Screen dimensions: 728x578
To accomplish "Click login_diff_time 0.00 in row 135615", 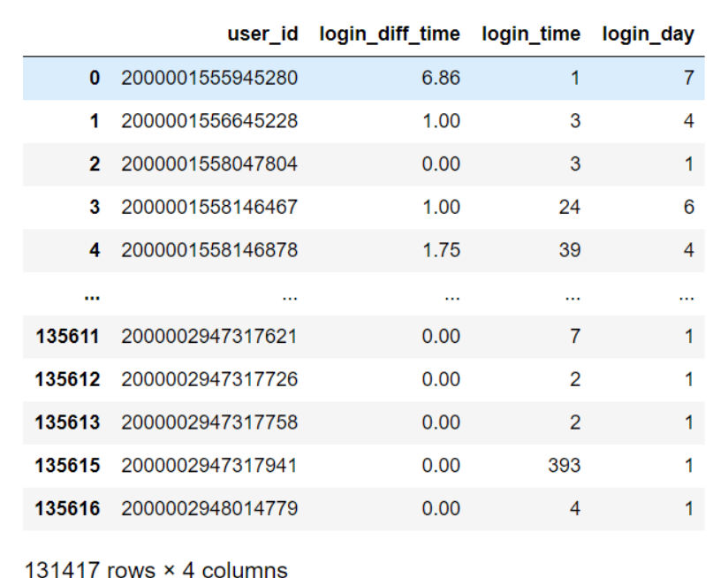I will pos(441,466).
